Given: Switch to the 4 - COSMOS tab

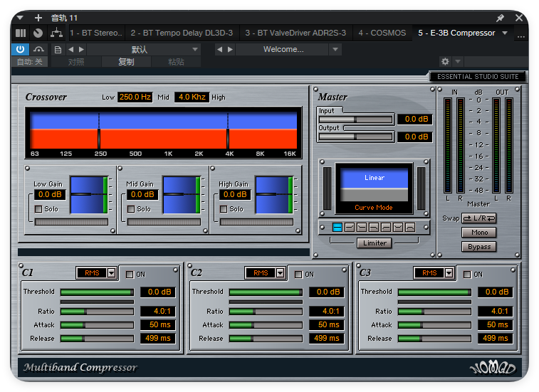Looking at the screenshot, I should pos(382,33).
